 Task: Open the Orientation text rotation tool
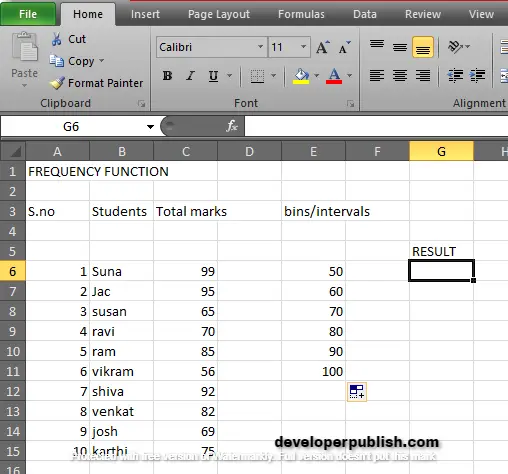click(455, 47)
